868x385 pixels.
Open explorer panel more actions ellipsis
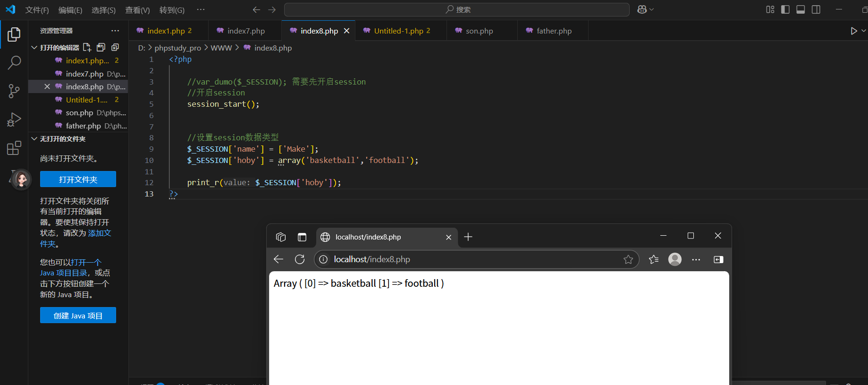pyautogui.click(x=115, y=31)
